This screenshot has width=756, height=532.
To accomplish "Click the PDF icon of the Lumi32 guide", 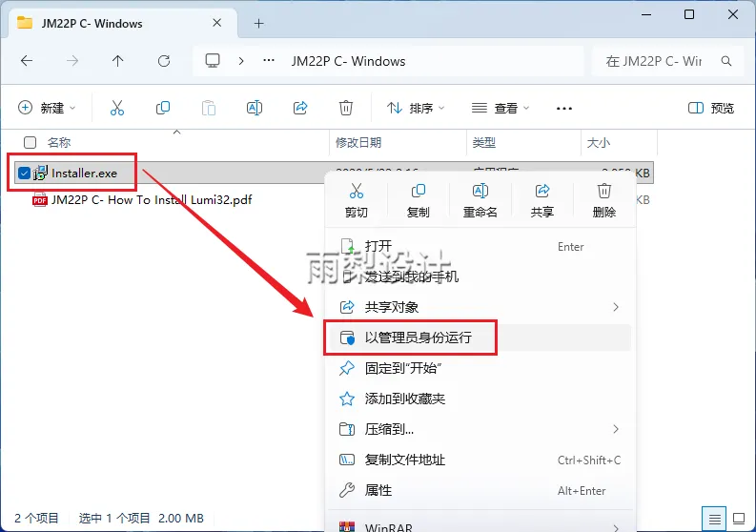I will (39, 199).
